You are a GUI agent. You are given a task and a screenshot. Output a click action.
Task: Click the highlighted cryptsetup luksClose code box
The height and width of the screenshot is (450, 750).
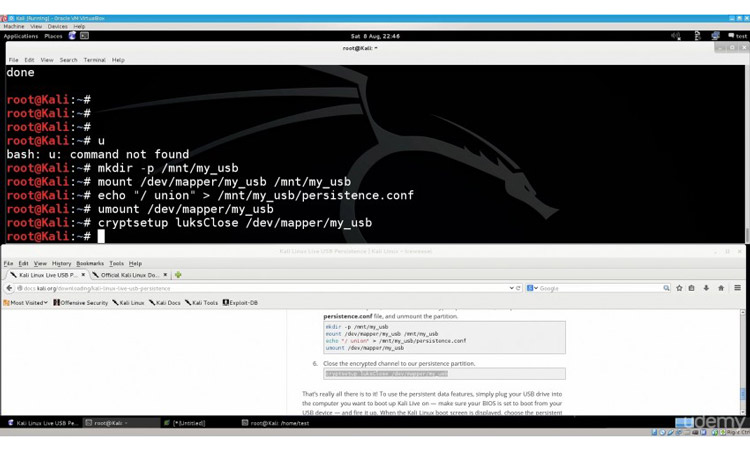coord(444,373)
